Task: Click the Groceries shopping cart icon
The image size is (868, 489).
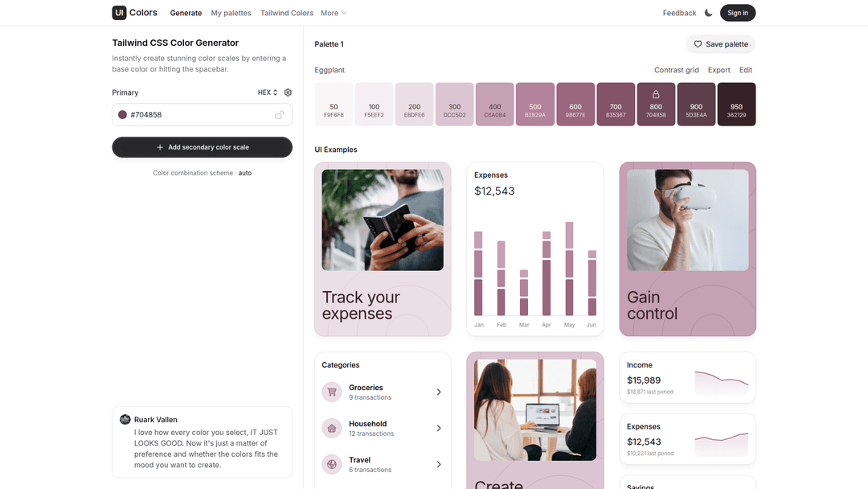Action: [x=332, y=392]
